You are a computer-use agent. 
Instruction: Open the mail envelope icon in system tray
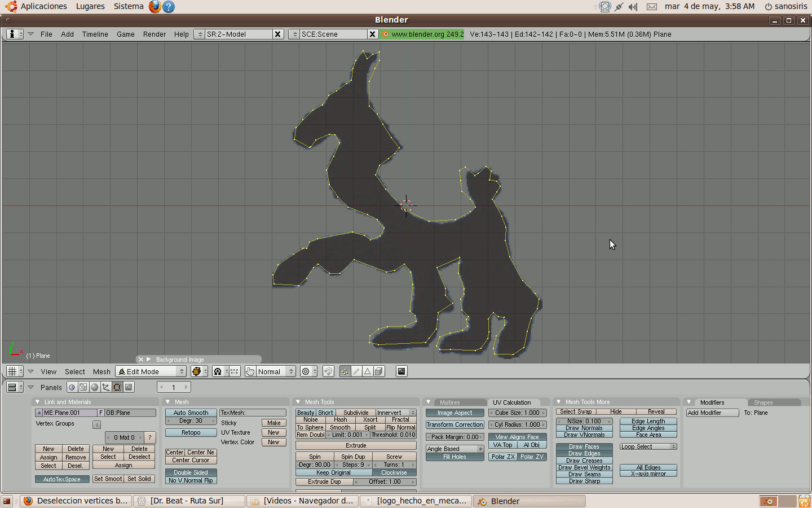[652, 7]
